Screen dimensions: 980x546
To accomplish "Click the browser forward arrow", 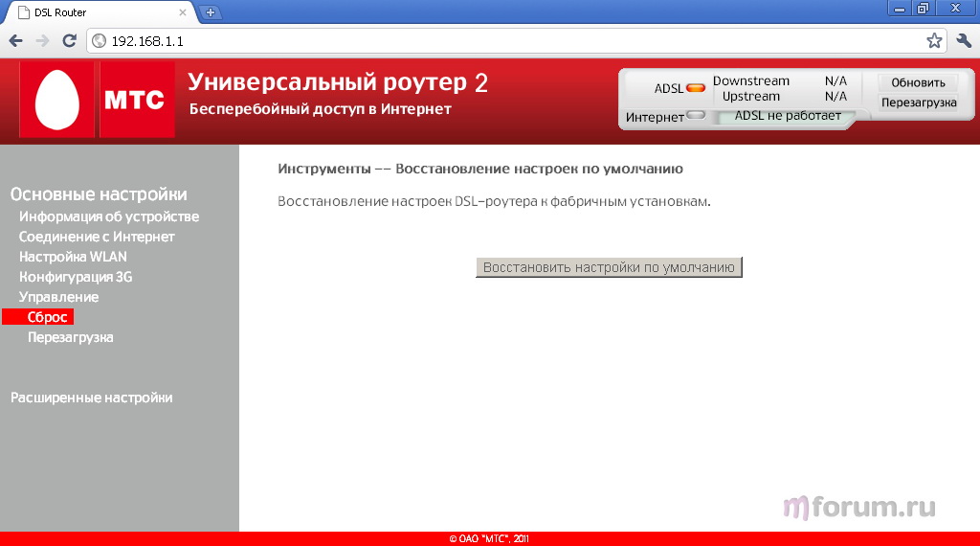I will (42, 41).
